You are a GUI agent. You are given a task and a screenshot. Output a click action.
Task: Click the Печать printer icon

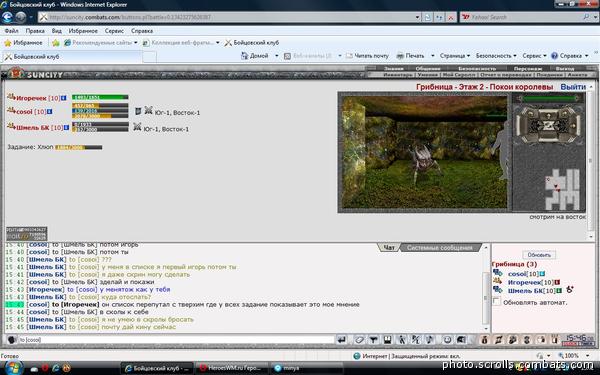coord(400,56)
